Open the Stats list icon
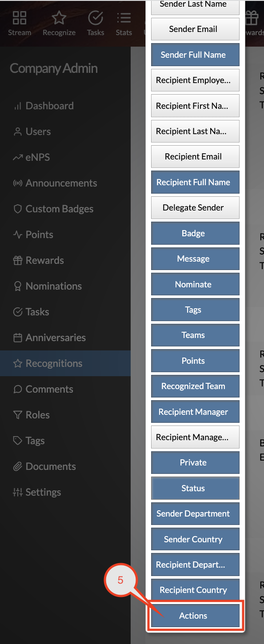Viewport: 264px width, 644px height. pyautogui.click(x=124, y=18)
